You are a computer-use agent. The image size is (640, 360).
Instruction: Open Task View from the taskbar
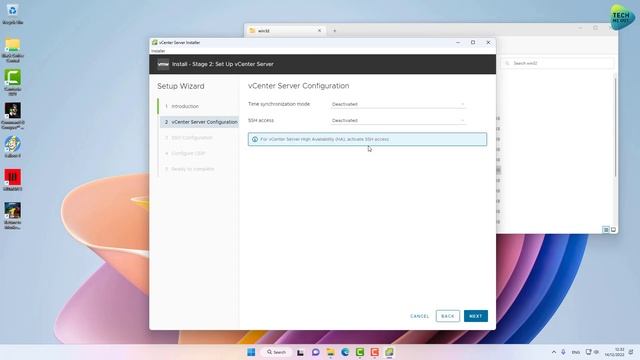[x=300, y=352]
